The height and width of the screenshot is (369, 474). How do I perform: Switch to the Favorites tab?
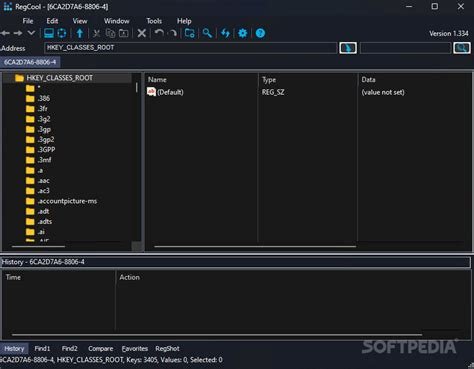135,349
